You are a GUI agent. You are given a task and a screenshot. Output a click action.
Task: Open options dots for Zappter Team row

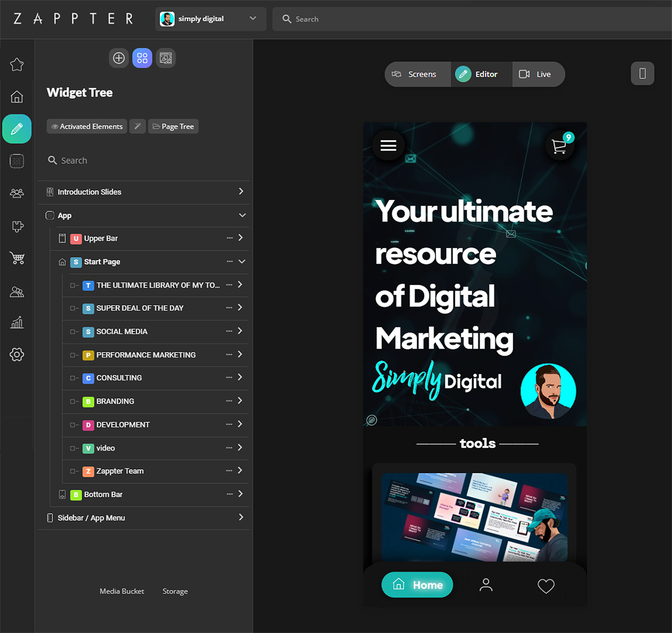[x=229, y=471]
